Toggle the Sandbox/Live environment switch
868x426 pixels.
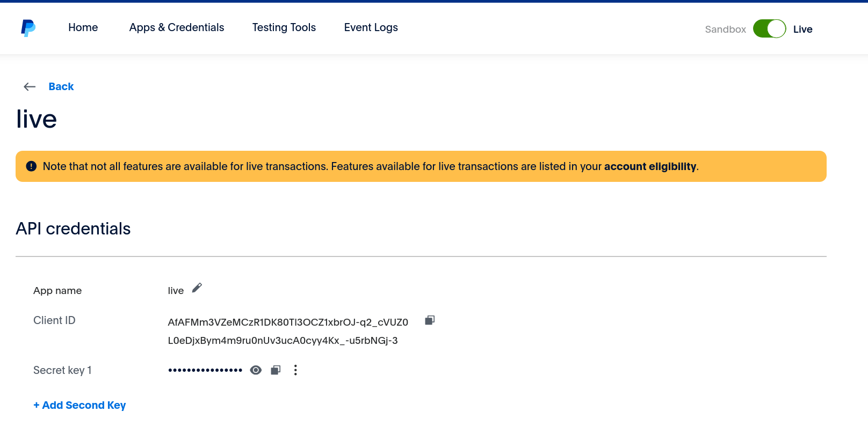[769, 29]
